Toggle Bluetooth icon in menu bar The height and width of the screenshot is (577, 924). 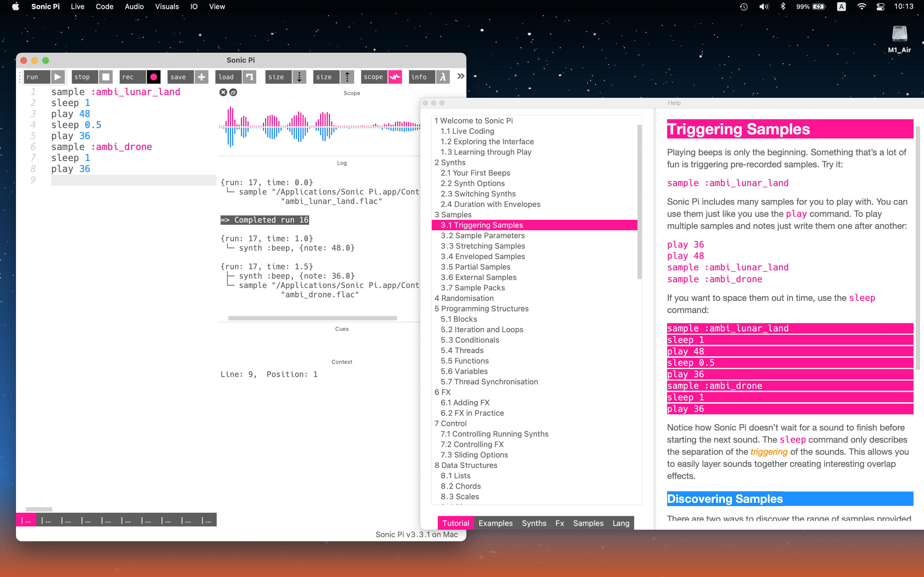click(783, 7)
